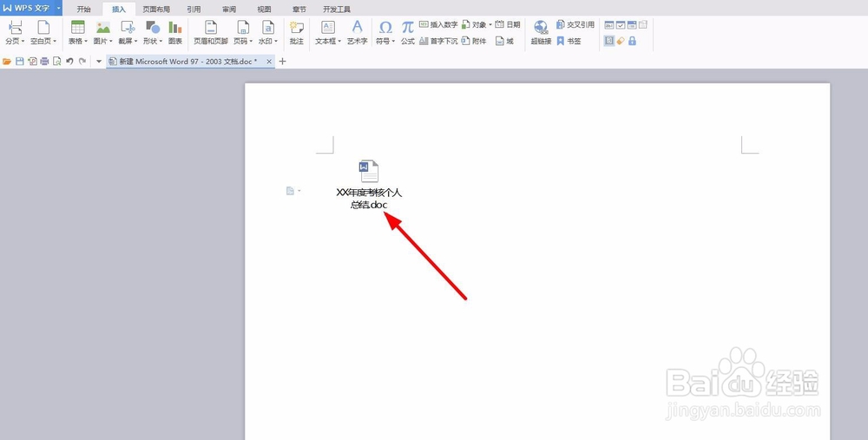Toggle protect form lock icon
868x440 pixels.
point(632,41)
